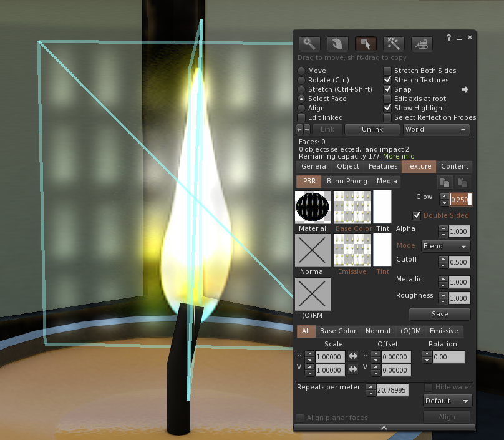Image resolution: width=504 pixels, height=440 pixels.
Task: Open the Material texture thumbnail
Action: point(313,207)
